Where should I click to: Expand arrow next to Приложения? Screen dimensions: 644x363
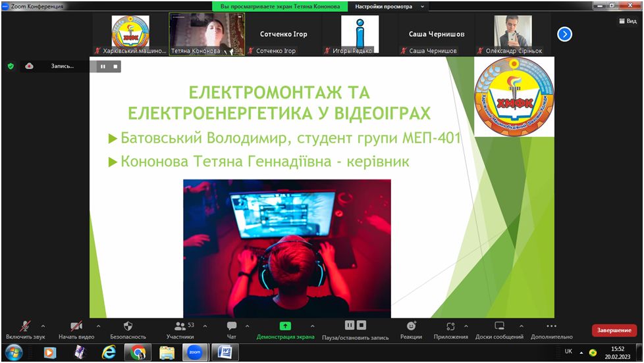[466, 326]
